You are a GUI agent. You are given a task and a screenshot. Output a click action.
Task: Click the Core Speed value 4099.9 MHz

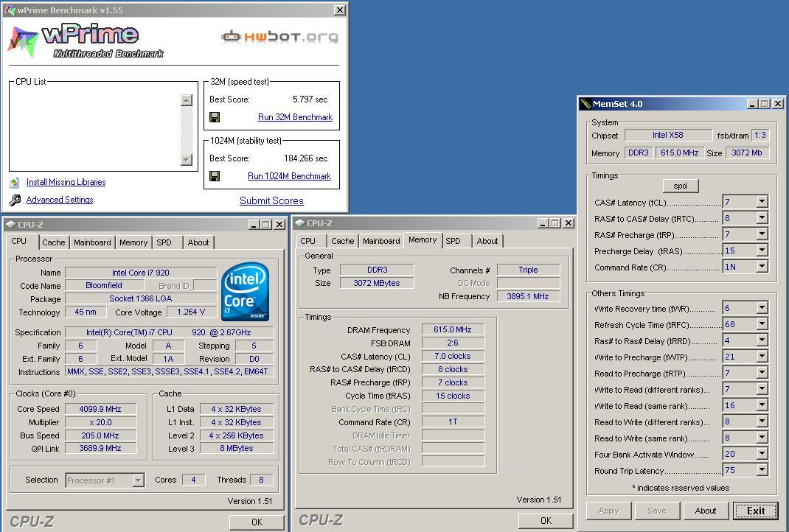coord(100,409)
